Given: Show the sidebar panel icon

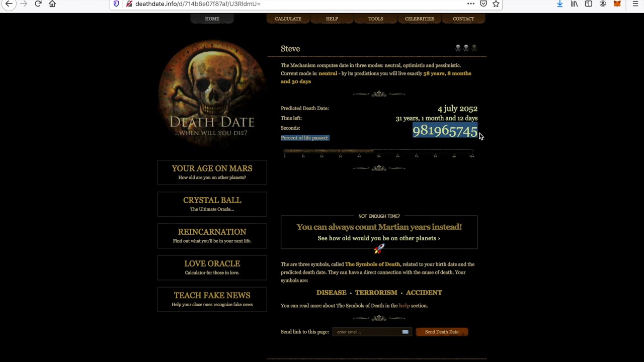Looking at the screenshot, I should 588,4.
